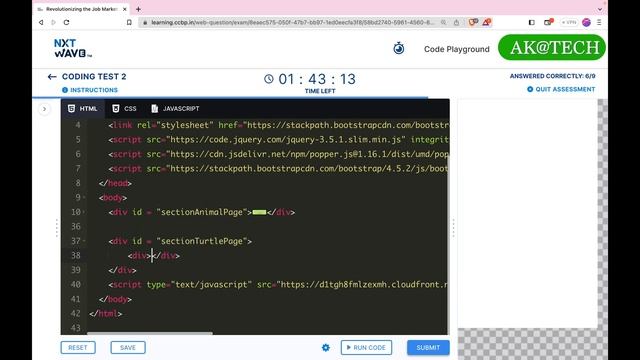Close the Revolutionizing the Job Market tab
This screenshot has width=640, height=360.
(x=124, y=9)
